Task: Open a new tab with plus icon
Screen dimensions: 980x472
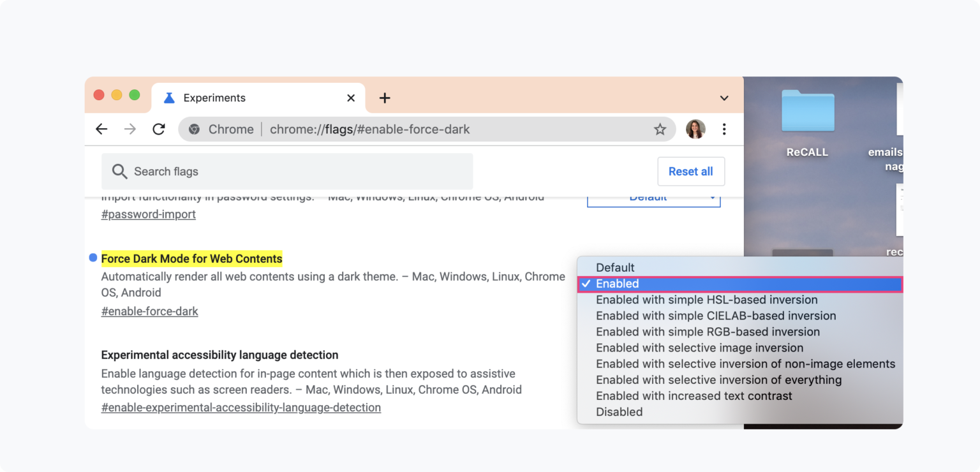Action: [x=384, y=98]
